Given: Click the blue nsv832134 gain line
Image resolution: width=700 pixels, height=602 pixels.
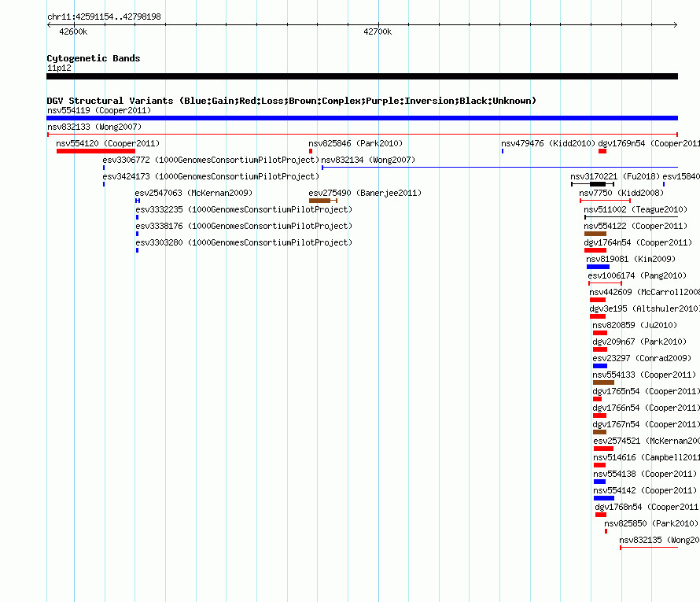Looking at the screenshot, I should pyautogui.click(x=500, y=168).
